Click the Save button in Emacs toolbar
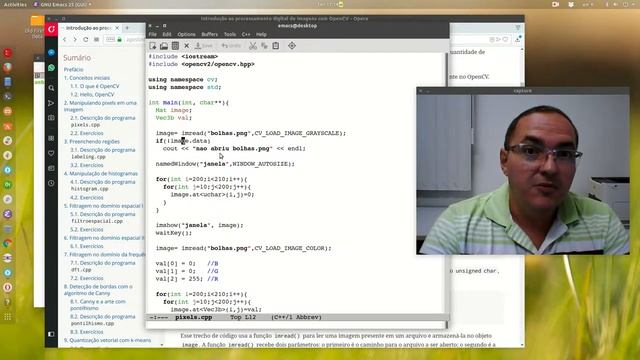Image resolution: width=640 pixels, height=360 pixels. coord(204,46)
